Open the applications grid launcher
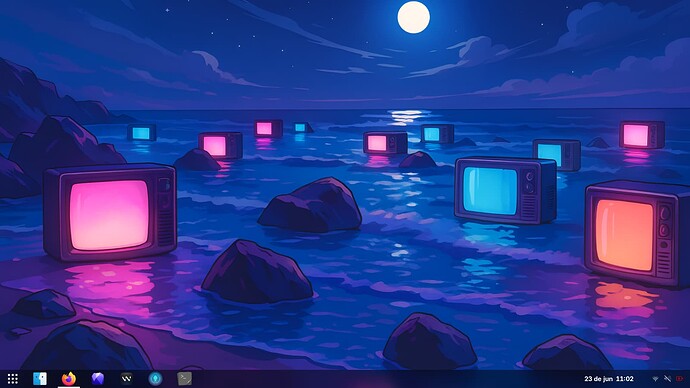 coord(13,378)
